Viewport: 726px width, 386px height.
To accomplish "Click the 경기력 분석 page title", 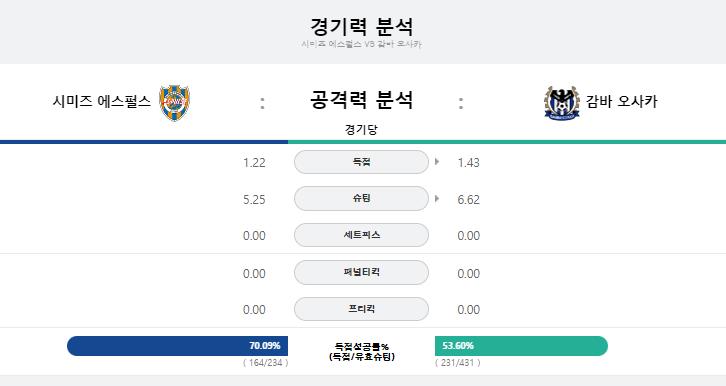I will [361, 26].
